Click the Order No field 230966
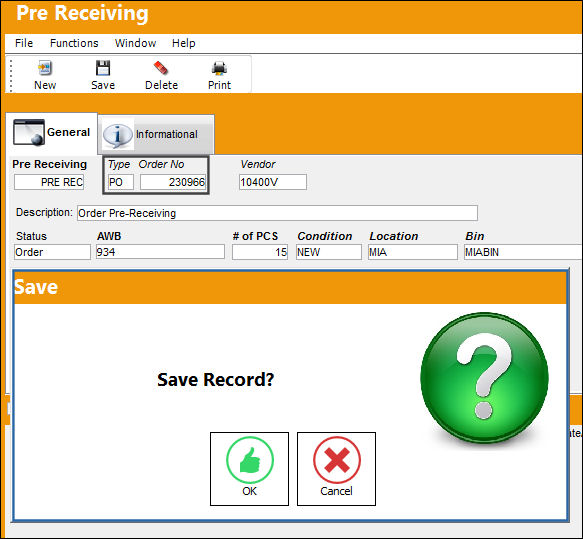 (x=173, y=182)
